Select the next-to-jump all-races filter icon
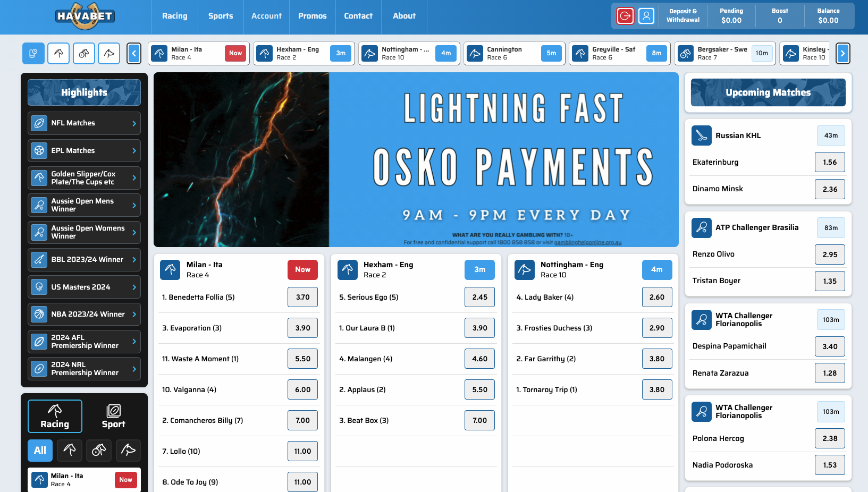 [33, 53]
